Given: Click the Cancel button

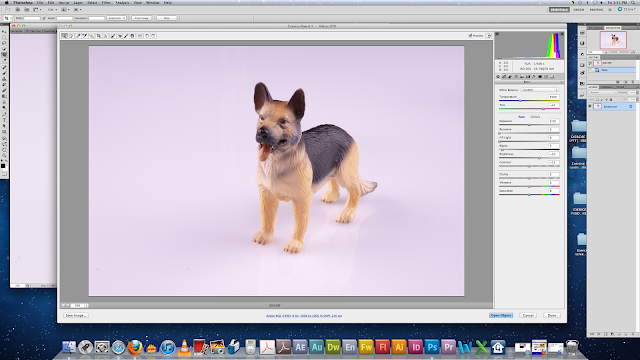Looking at the screenshot, I should [528, 316].
